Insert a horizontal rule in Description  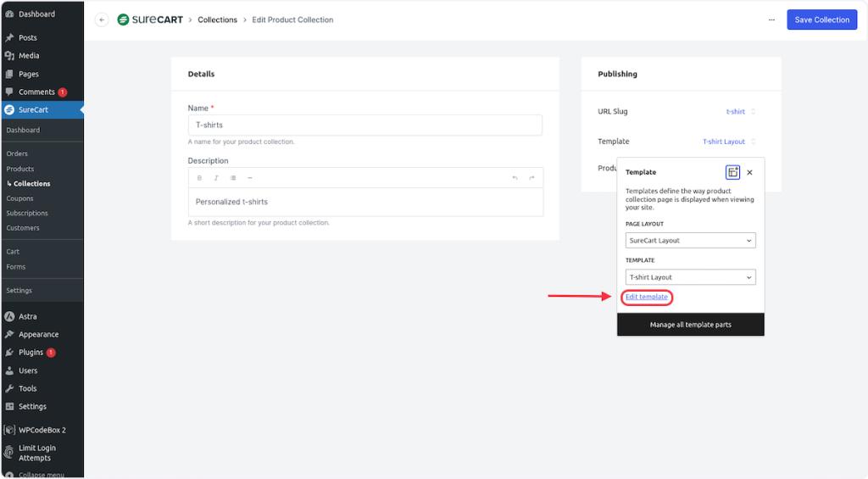[249, 178]
